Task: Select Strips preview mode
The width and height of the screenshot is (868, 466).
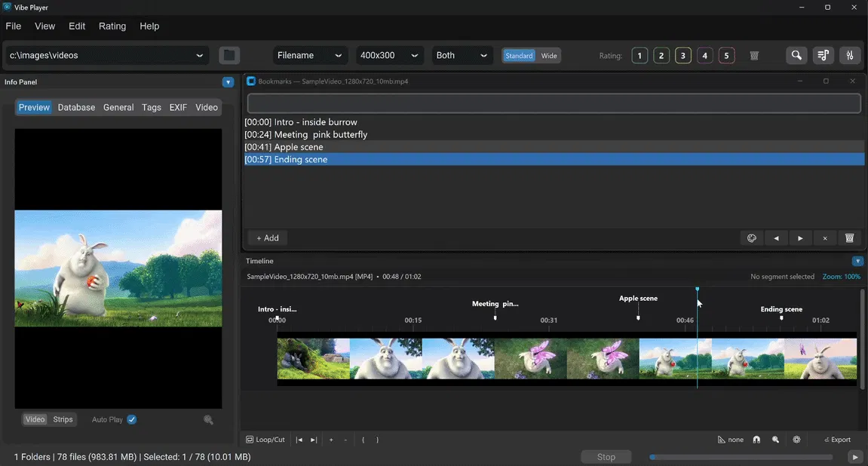Action: [63, 419]
